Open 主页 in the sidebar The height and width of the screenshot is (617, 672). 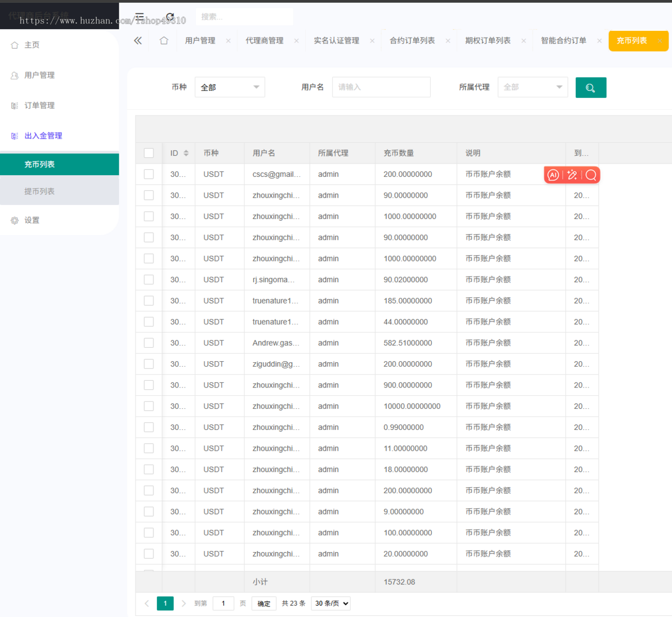point(32,45)
